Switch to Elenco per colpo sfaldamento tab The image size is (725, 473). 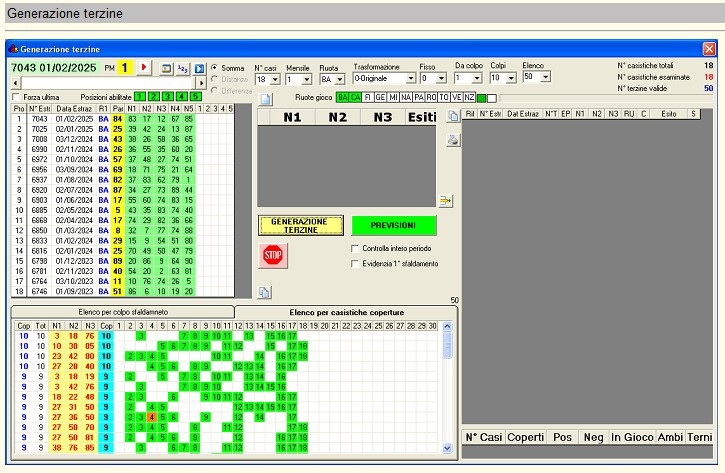coord(122,312)
